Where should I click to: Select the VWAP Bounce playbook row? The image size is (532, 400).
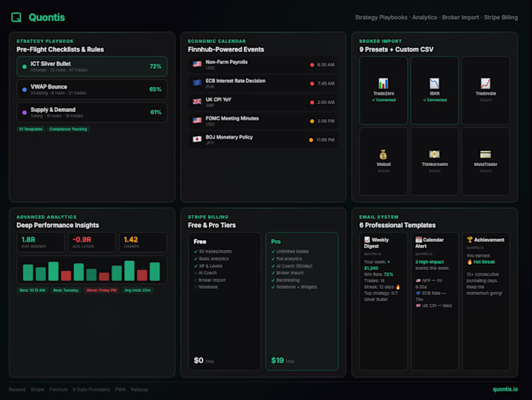coord(92,90)
